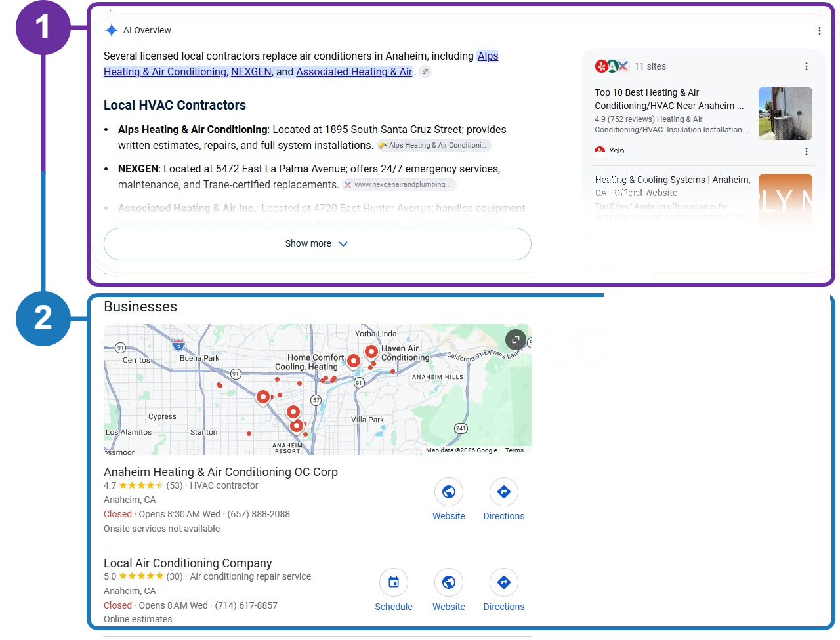Open the NEXGEN link in overview
The width and height of the screenshot is (840, 640).
pos(251,72)
